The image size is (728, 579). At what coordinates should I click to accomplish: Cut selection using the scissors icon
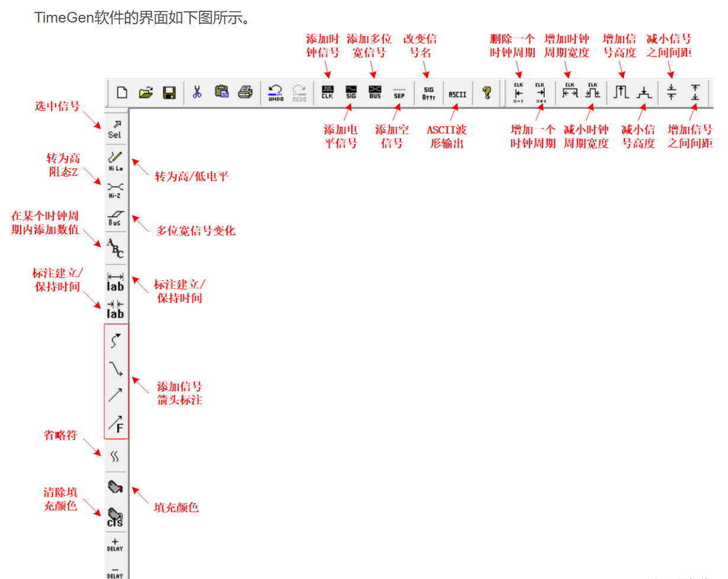197,92
